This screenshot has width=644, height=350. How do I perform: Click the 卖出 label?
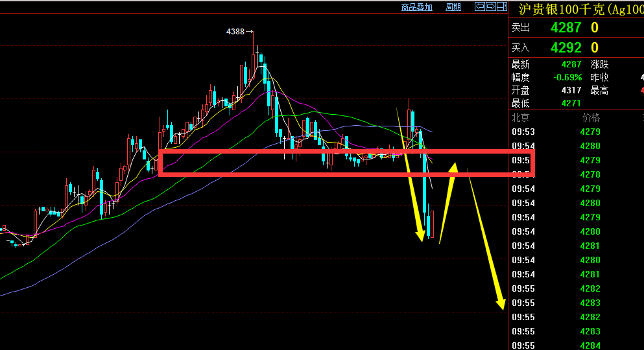click(x=520, y=28)
